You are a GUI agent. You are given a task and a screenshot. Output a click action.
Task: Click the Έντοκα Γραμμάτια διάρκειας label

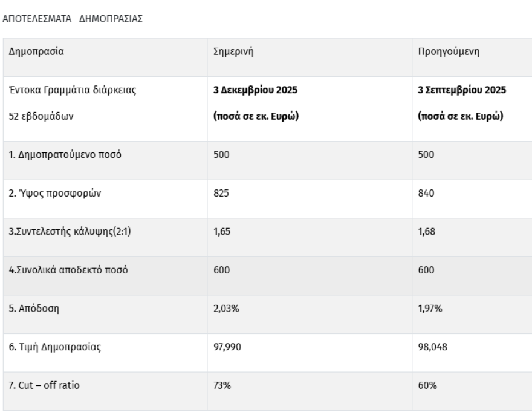tap(63, 91)
